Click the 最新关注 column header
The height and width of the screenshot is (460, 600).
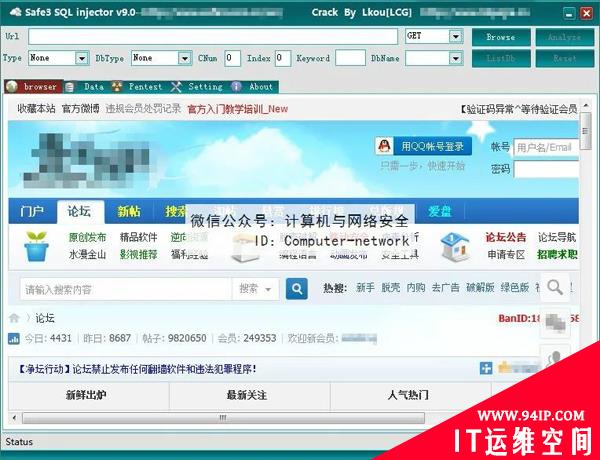pyautogui.click(x=247, y=395)
